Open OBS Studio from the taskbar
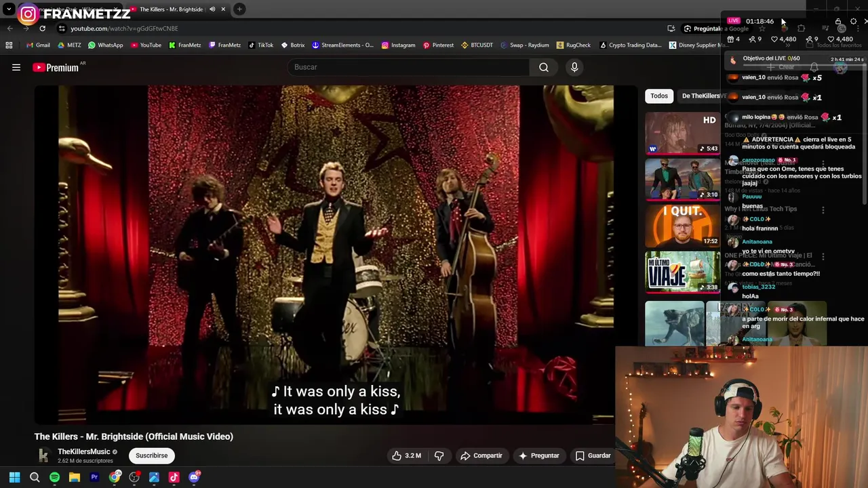The width and height of the screenshot is (868, 488). click(134, 477)
